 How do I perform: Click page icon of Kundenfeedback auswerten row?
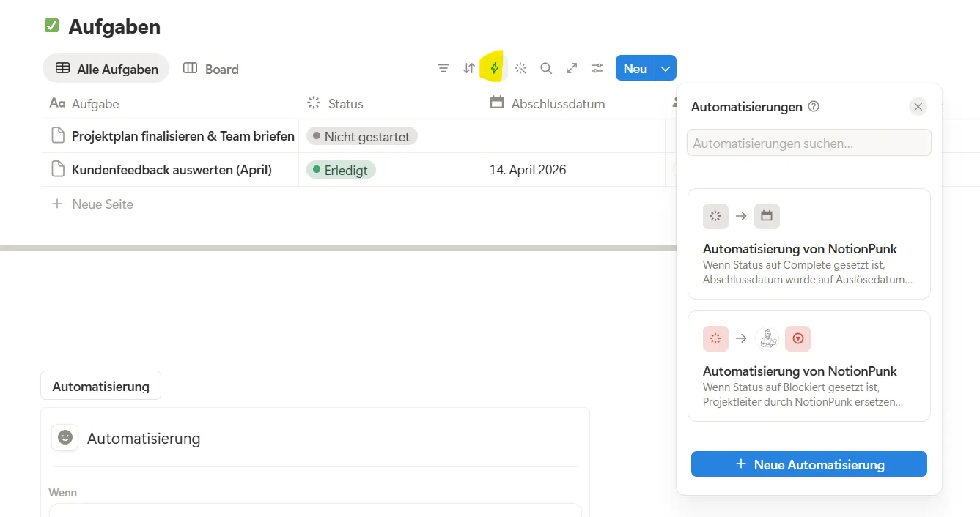coord(58,169)
